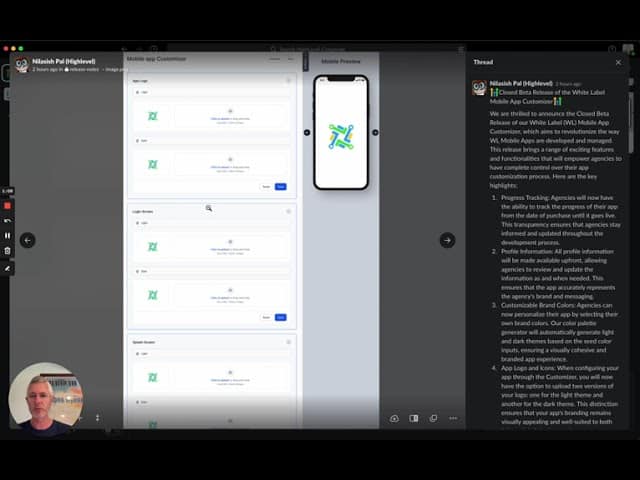640x480 pixels.
Task: Go to the next image with the right arrow
Action: [x=447, y=240]
